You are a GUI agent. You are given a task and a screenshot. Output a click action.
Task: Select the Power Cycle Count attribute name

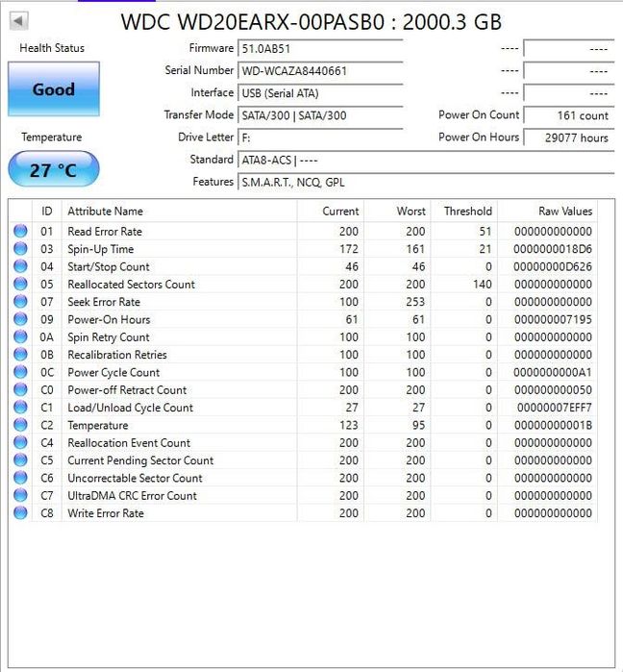[113, 372]
